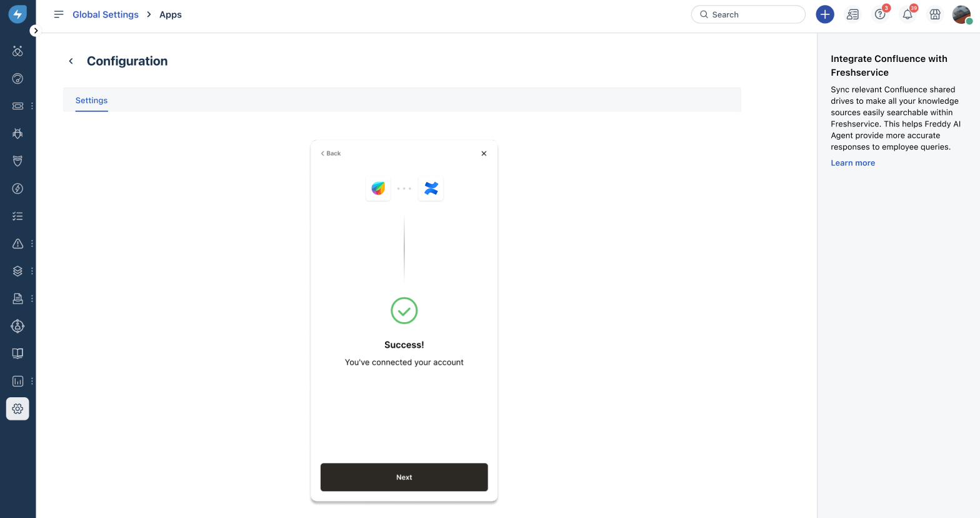Open the user profile avatar
The height and width of the screenshot is (518, 980).
click(961, 14)
